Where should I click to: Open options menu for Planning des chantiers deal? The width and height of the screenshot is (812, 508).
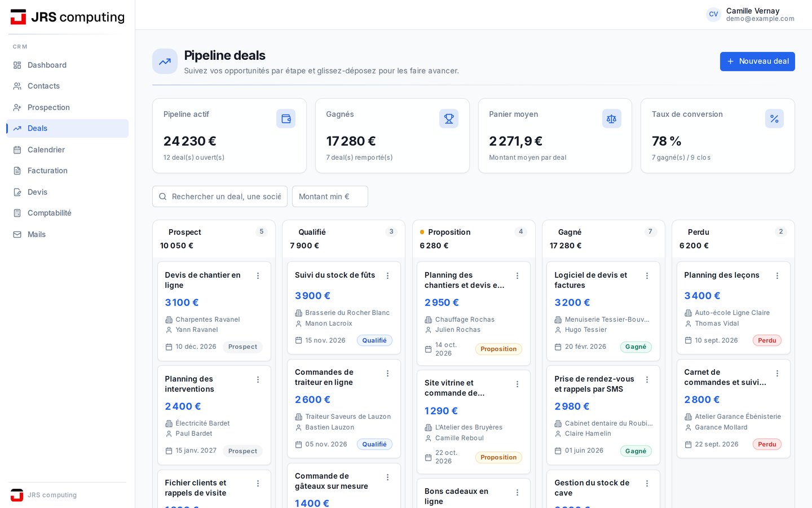pyautogui.click(x=517, y=276)
